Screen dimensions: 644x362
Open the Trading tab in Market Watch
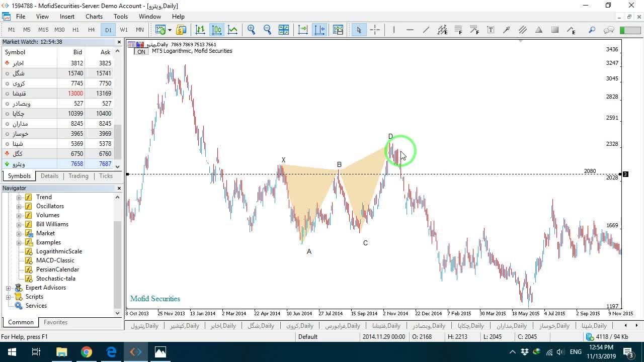coord(78,176)
